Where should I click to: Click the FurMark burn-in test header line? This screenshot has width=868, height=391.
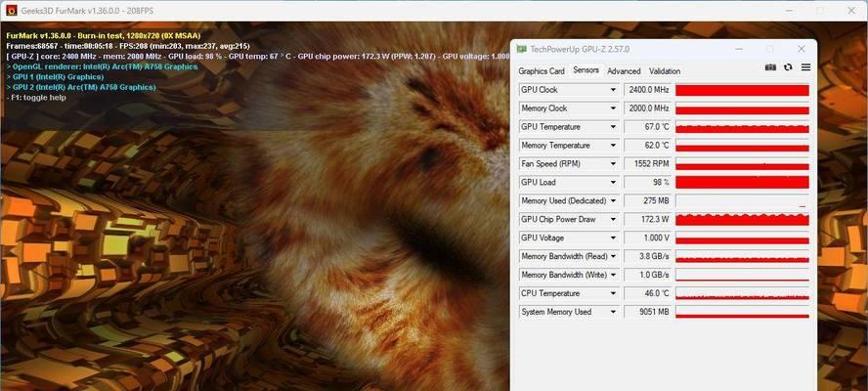[104, 35]
